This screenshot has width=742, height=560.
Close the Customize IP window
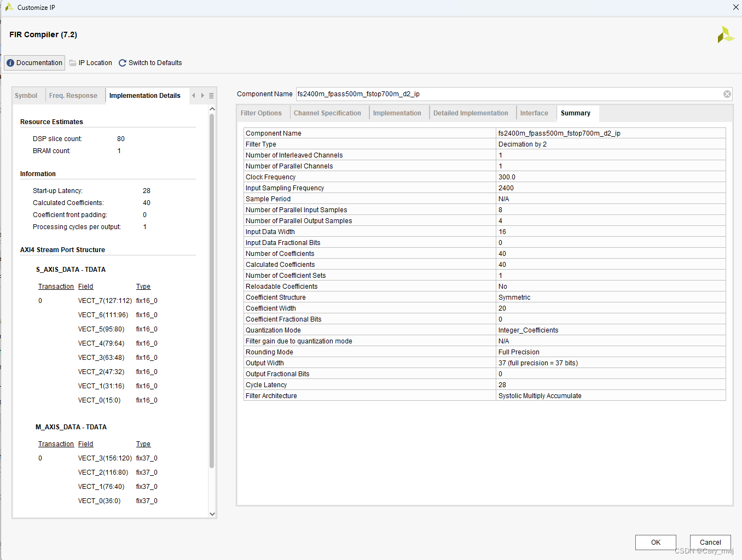(735, 7)
